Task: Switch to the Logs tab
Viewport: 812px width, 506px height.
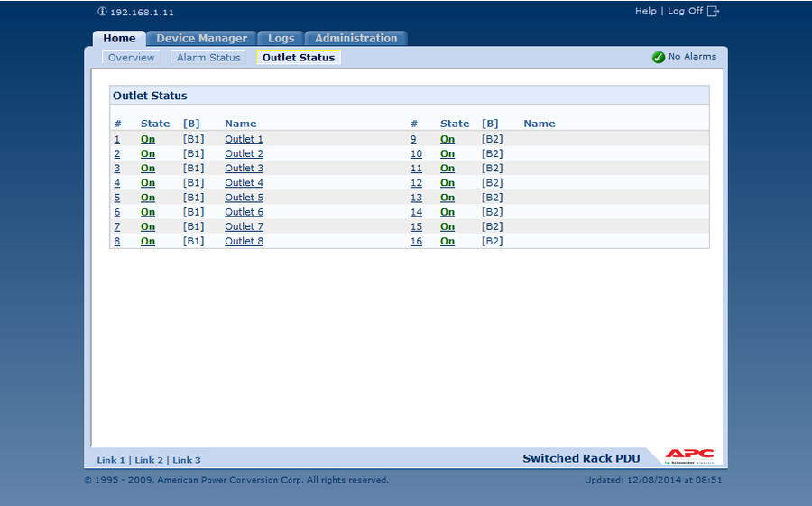Action: point(281,38)
